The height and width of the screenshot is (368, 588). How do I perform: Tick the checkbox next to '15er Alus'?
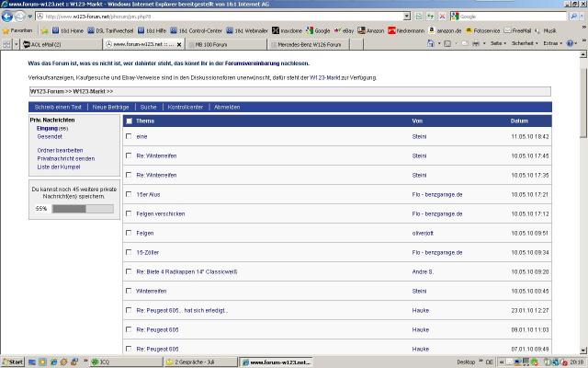129,194
